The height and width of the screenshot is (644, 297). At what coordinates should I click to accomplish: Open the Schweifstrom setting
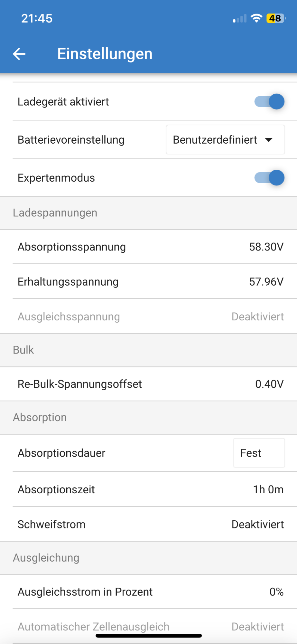tap(257, 524)
